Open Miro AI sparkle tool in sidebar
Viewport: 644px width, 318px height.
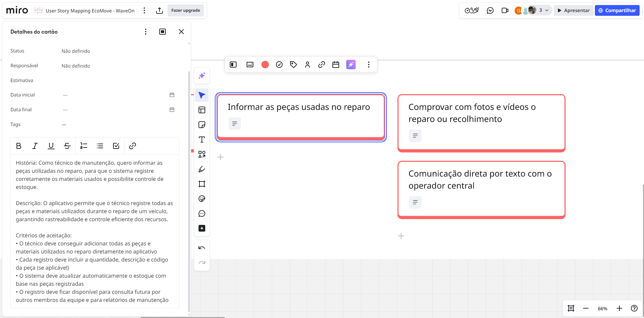pyautogui.click(x=202, y=76)
